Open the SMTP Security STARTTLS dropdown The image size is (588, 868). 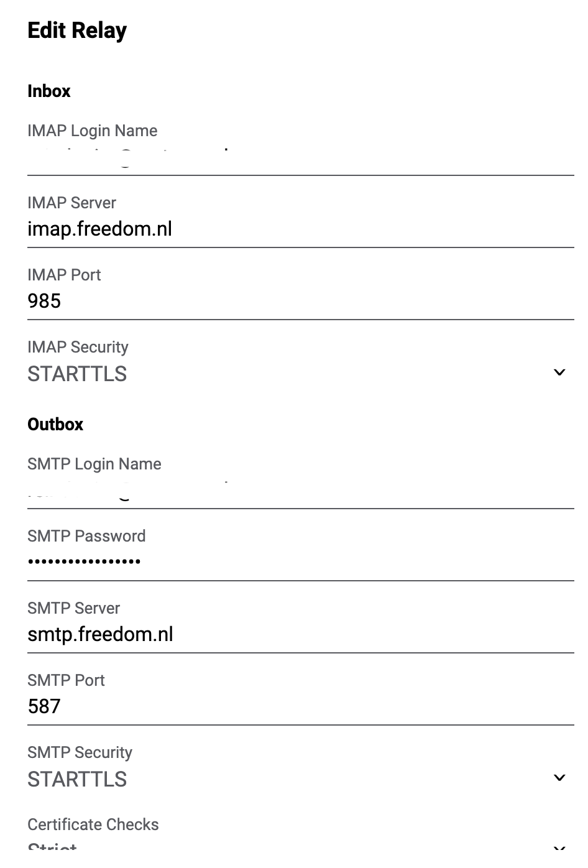point(292,779)
